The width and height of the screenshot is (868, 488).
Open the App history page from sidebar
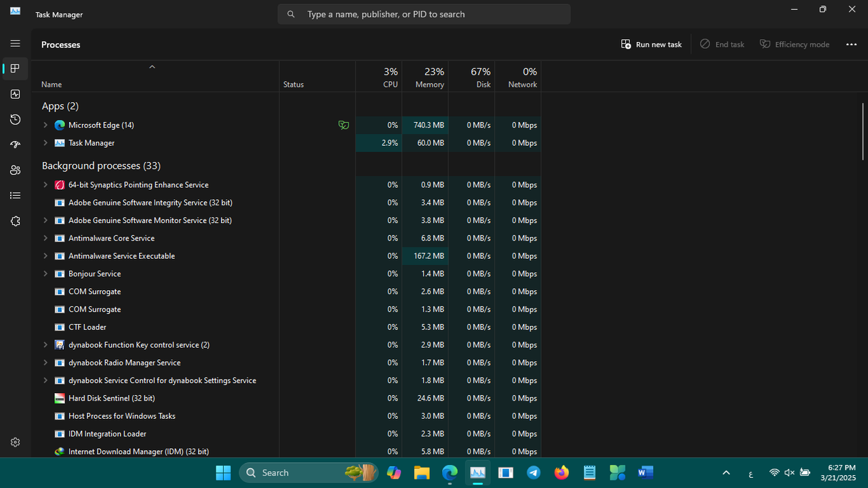point(15,119)
